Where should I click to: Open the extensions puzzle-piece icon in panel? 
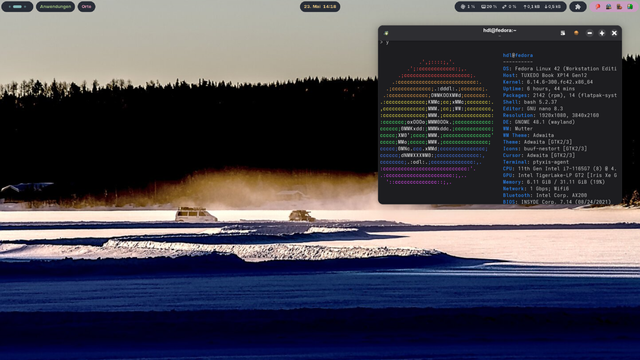tap(578, 7)
